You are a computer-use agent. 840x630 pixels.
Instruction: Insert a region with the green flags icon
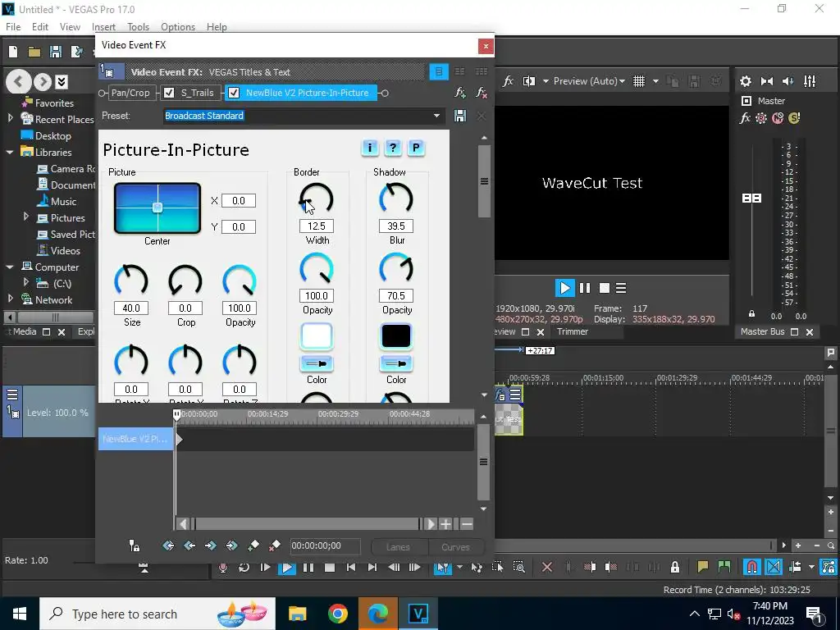pos(724,567)
